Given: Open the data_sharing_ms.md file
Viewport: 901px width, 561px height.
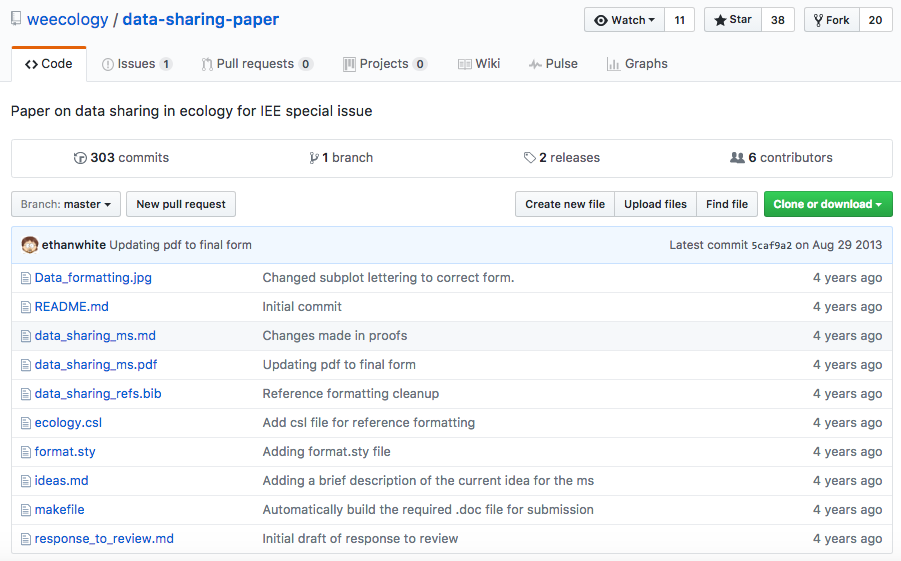Looking at the screenshot, I should [95, 336].
